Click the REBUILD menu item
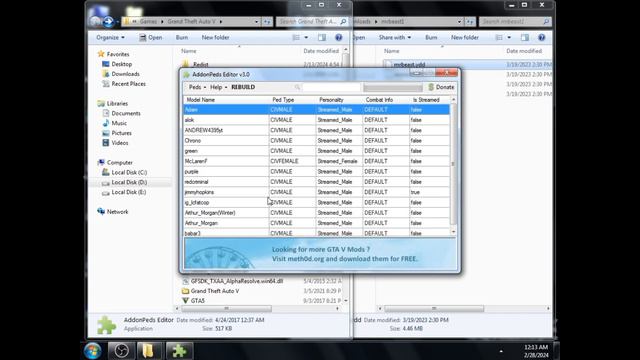 click(243, 87)
